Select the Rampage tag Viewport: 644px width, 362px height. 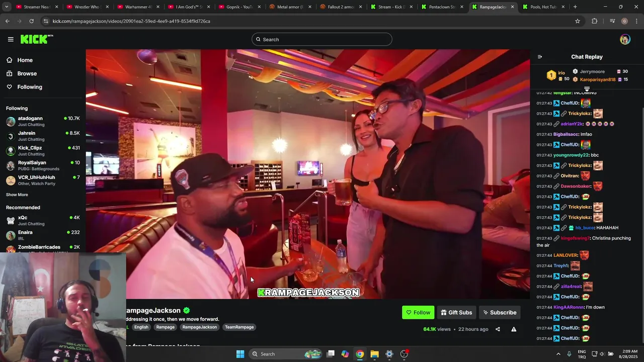(x=165, y=327)
